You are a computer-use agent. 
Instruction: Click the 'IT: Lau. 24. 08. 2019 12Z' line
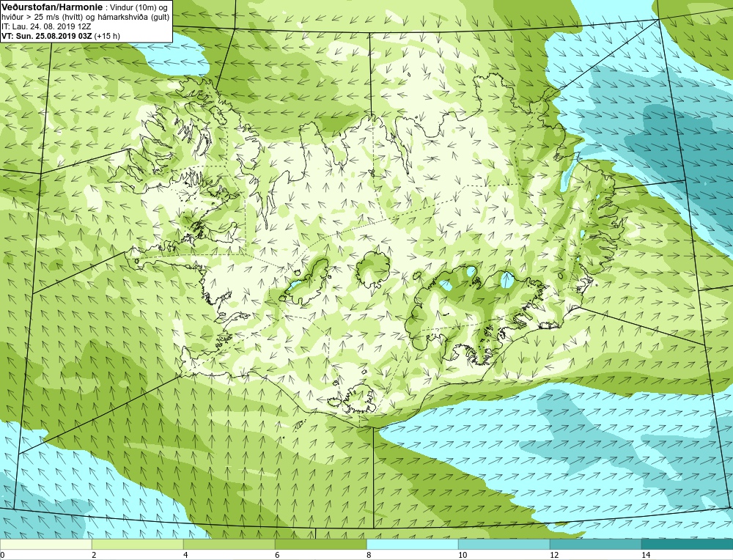(46, 26)
